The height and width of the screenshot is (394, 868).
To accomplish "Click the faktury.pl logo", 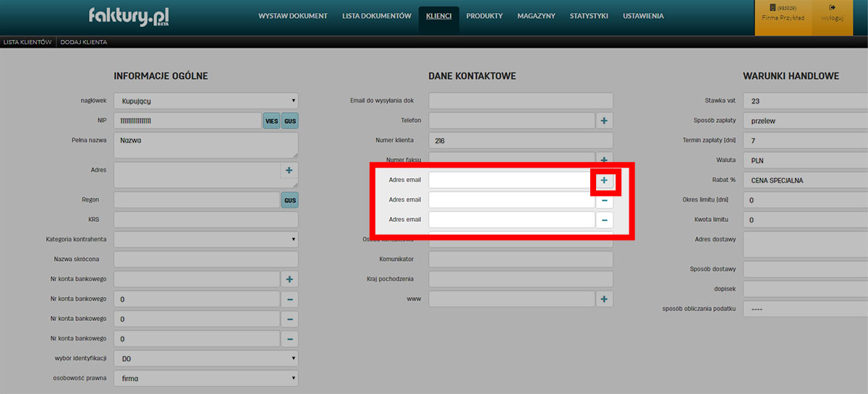I will pos(129,16).
